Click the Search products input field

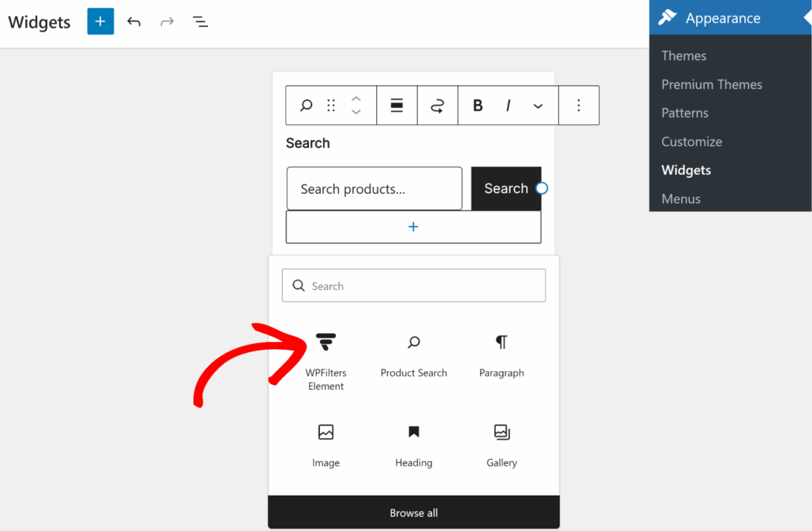374,188
